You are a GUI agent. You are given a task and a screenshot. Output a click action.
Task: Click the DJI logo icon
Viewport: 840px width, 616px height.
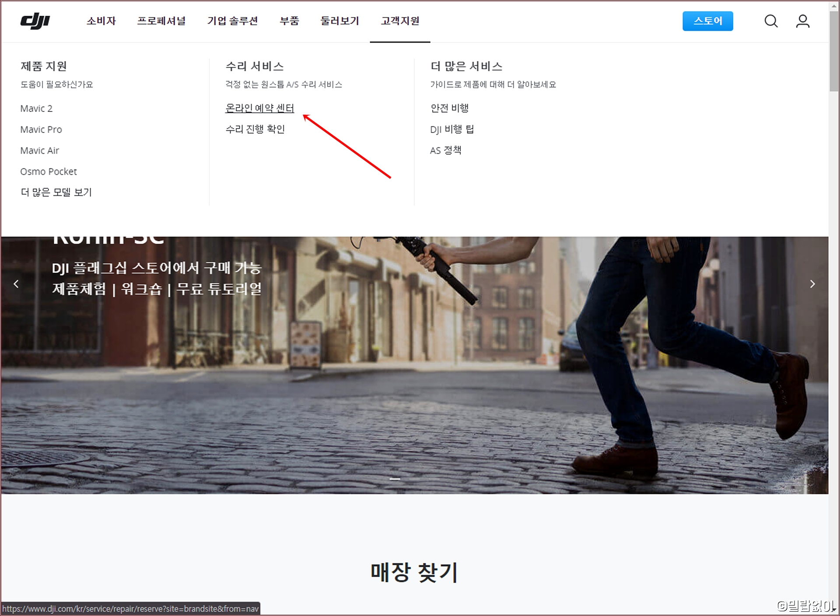click(35, 21)
